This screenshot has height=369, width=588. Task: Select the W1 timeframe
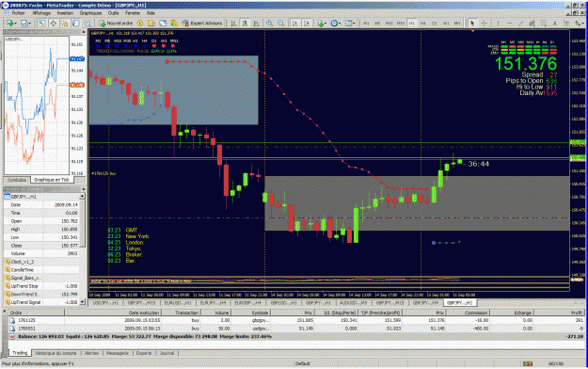pyautogui.click(x=446, y=24)
